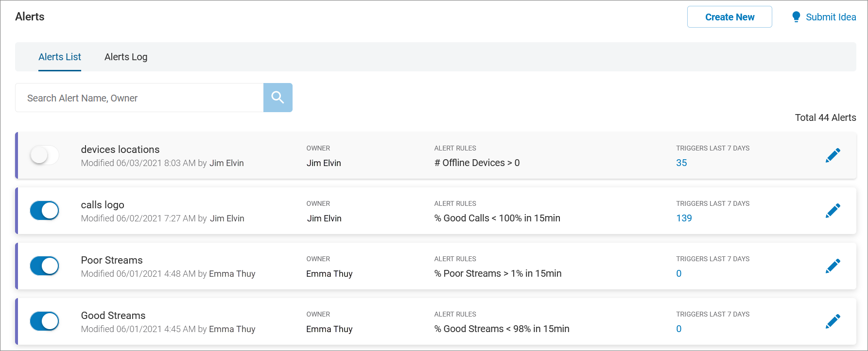This screenshot has height=351, width=868.
Task: Switch off the Good Streams alert
Action: [44, 321]
